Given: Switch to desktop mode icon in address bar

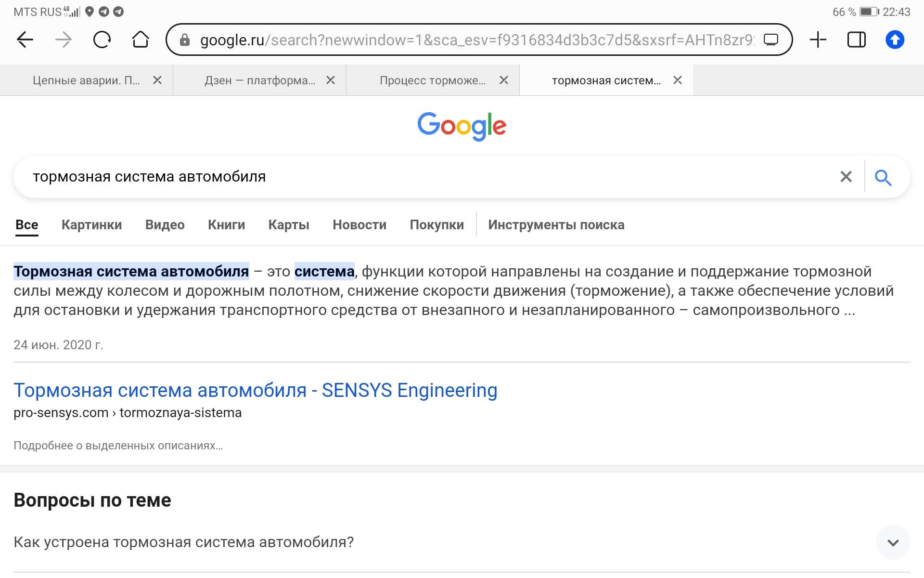Looking at the screenshot, I should click(x=771, y=39).
